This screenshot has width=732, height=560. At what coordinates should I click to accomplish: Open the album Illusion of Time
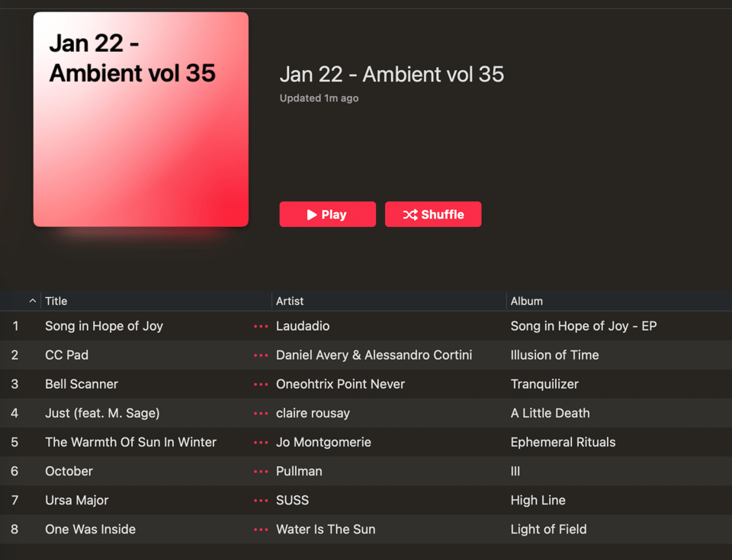pyautogui.click(x=554, y=355)
